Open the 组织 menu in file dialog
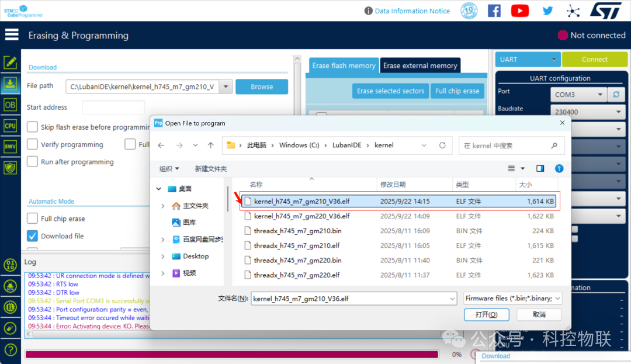 tap(169, 168)
